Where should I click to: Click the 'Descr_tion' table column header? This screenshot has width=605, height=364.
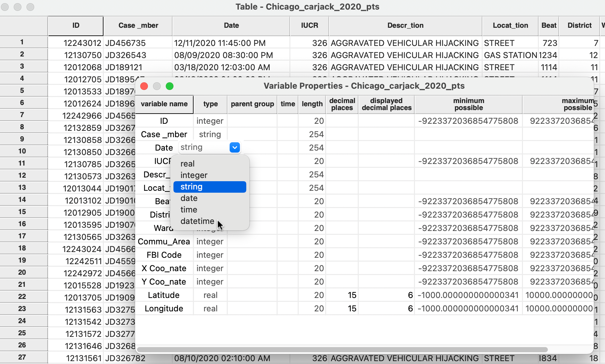pos(405,26)
